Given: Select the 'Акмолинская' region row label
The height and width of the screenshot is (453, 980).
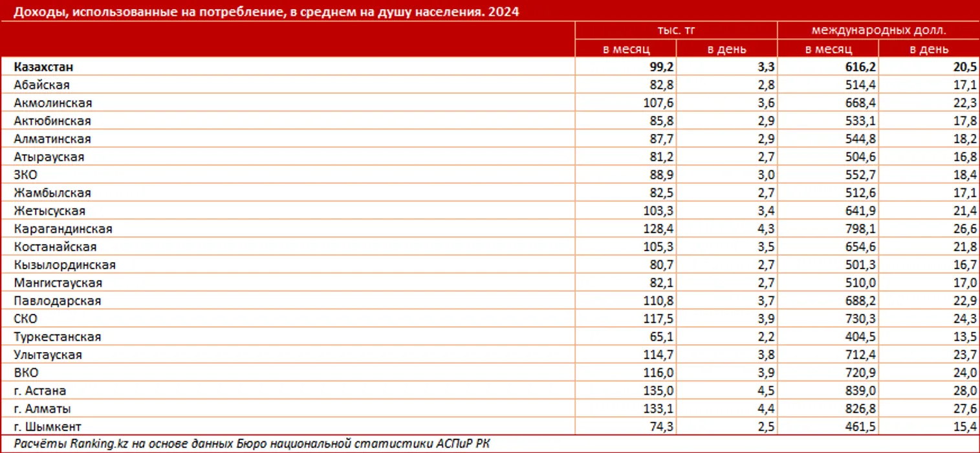Looking at the screenshot, I should tap(53, 103).
